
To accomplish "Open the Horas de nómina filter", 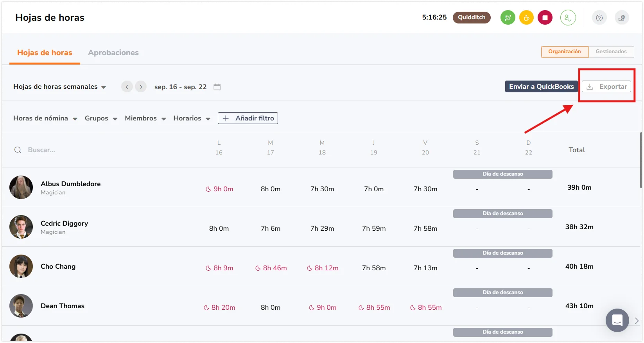I will click(x=45, y=118).
